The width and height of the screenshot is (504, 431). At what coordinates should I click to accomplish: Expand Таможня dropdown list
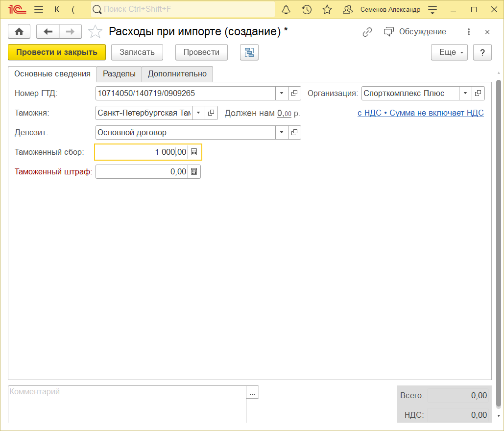coord(199,113)
